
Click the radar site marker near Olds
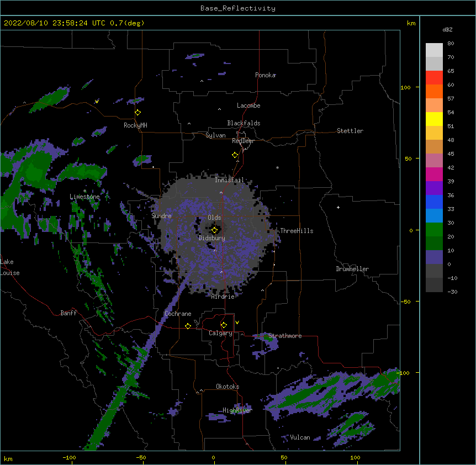[x=214, y=230]
